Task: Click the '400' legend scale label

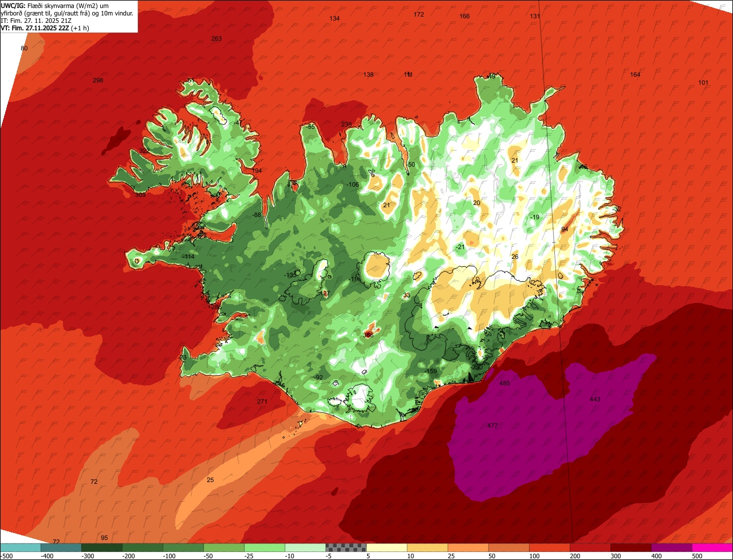Action: pos(656,556)
